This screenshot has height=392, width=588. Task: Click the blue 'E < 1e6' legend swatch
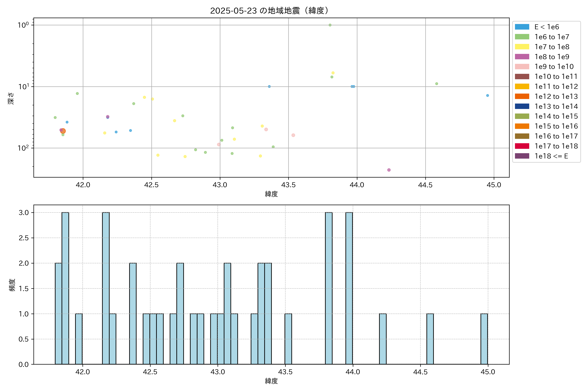(x=522, y=27)
